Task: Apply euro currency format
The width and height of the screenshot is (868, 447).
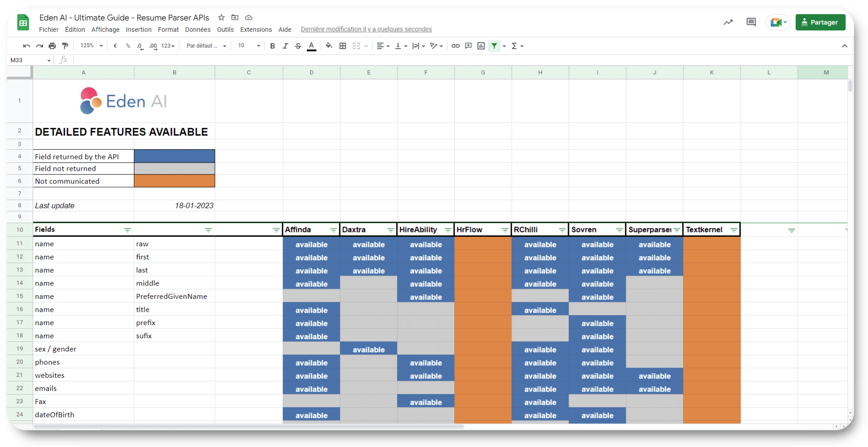Action: point(115,46)
